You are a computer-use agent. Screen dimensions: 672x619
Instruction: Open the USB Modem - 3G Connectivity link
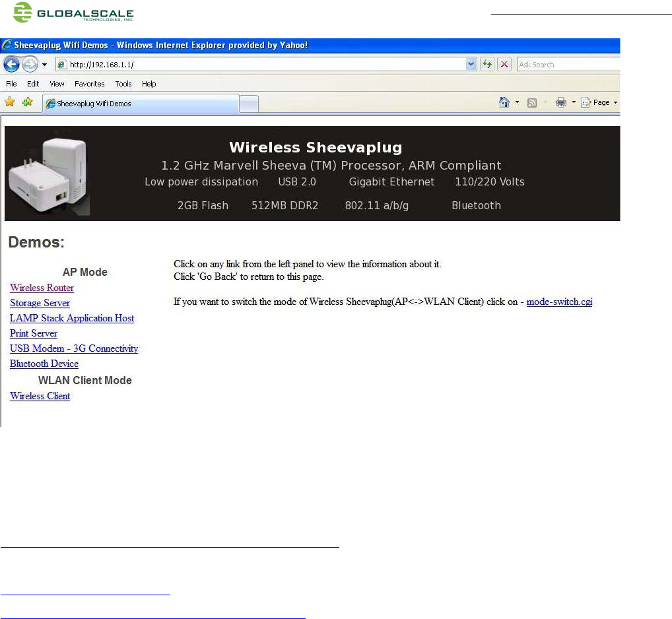[x=74, y=348]
